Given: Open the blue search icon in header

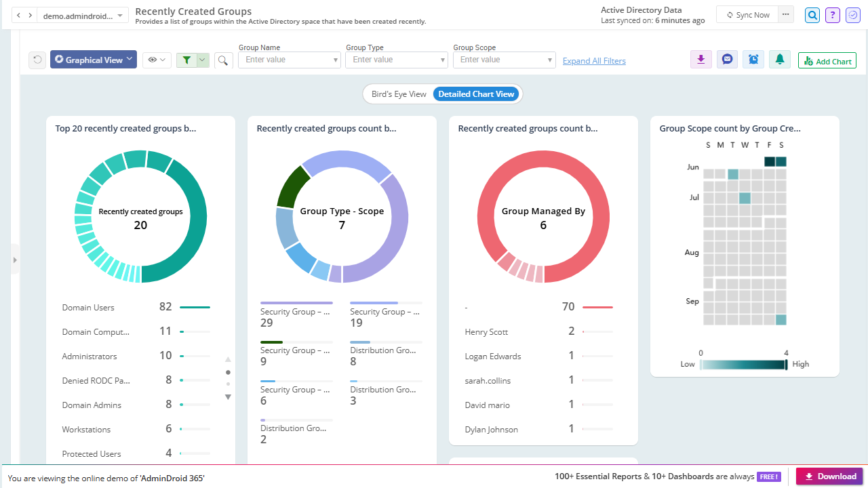Looking at the screenshot, I should [812, 15].
